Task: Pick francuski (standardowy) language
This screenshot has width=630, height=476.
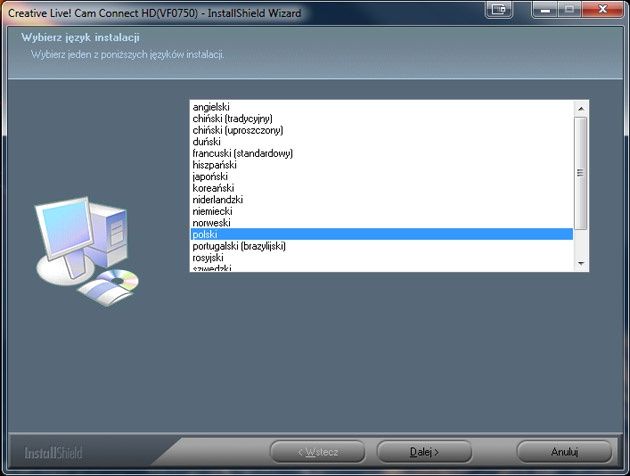Action: tap(382, 153)
